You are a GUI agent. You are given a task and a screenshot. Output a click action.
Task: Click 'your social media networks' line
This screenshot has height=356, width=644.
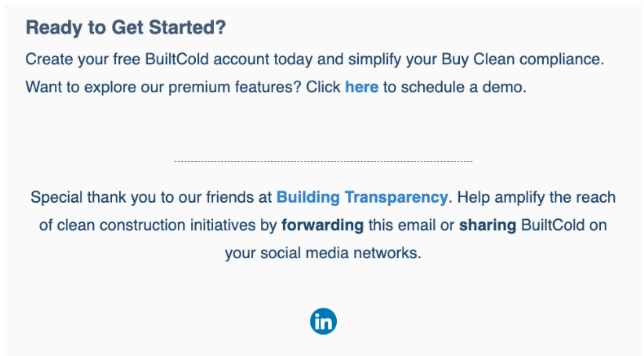point(323,254)
